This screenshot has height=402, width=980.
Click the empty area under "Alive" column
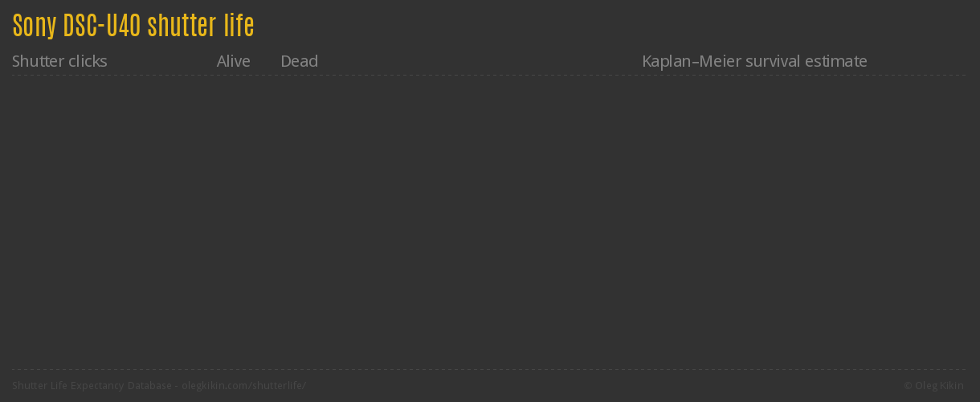click(x=233, y=217)
